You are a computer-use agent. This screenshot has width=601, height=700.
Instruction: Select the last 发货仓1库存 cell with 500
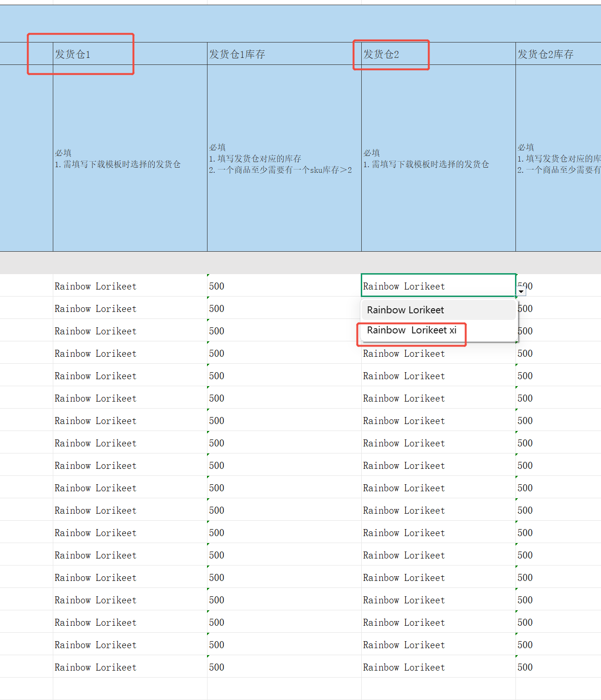coord(284,667)
